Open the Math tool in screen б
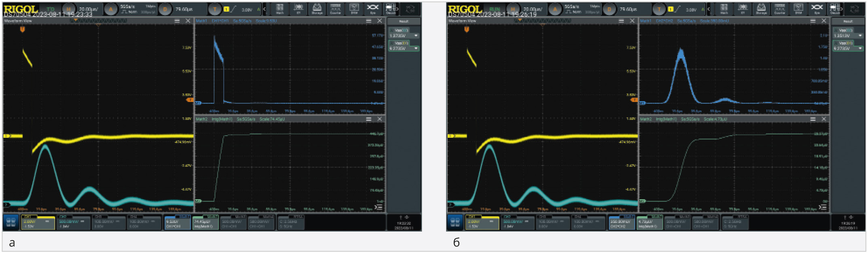The image size is (868, 253). [724, 9]
